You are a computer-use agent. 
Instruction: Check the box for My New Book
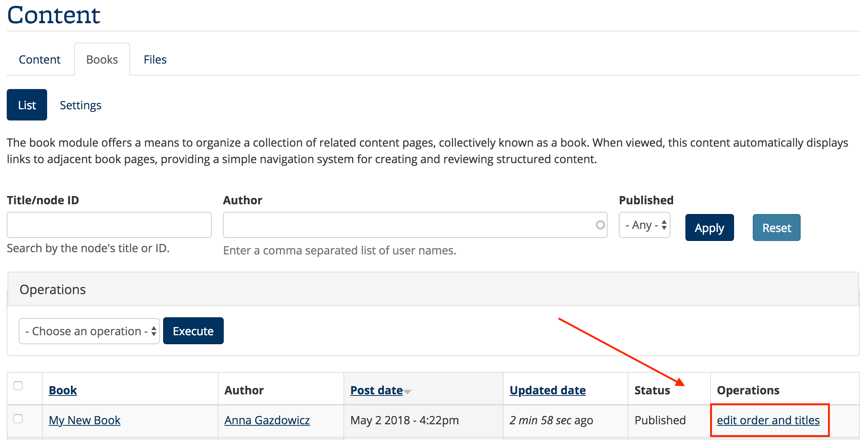[18, 419]
